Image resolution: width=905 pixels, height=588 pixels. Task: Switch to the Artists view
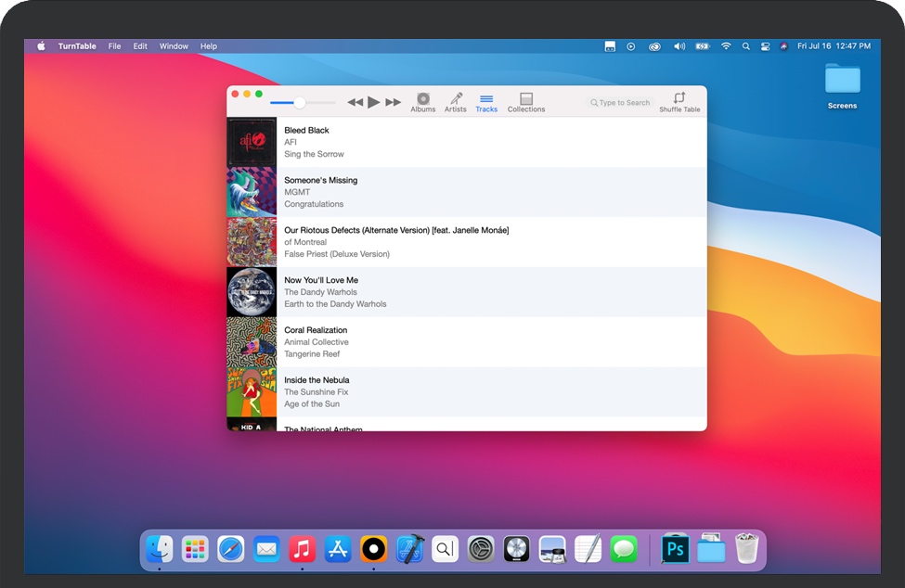tap(455, 102)
